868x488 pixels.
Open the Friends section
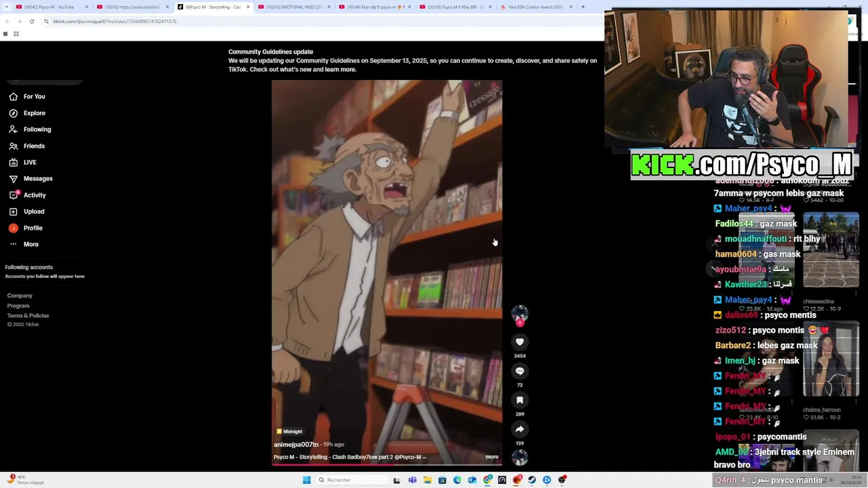pos(27,146)
